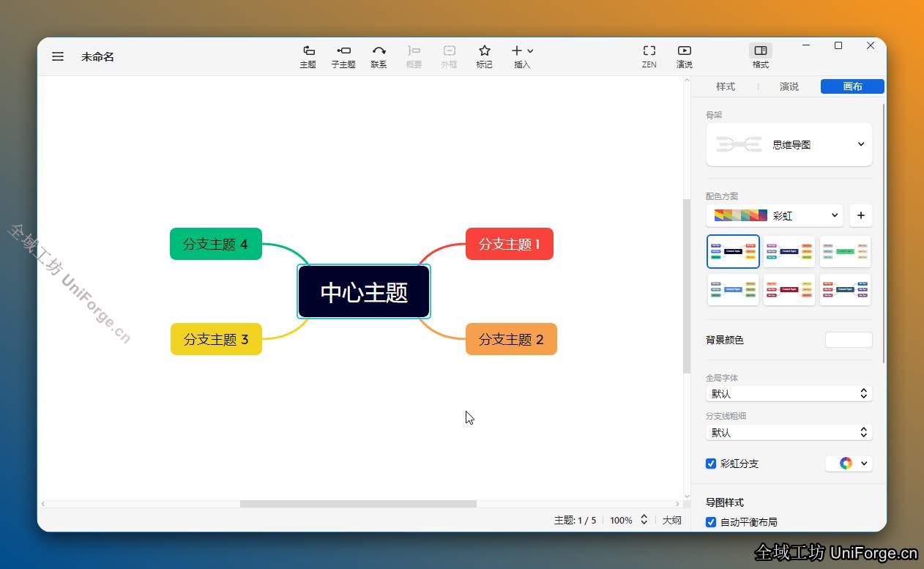Uncheck the 彩虹分支 checkbox
This screenshot has width=924, height=569.
point(711,464)
